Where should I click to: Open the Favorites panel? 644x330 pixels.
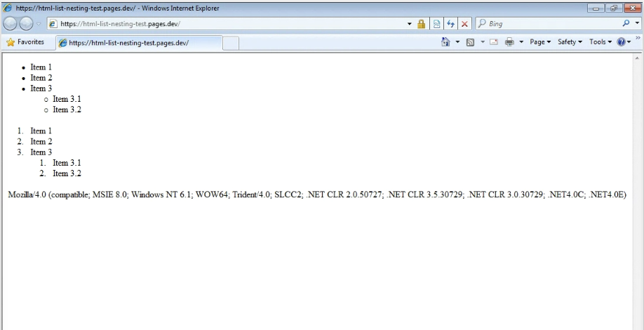pos(25,42)
